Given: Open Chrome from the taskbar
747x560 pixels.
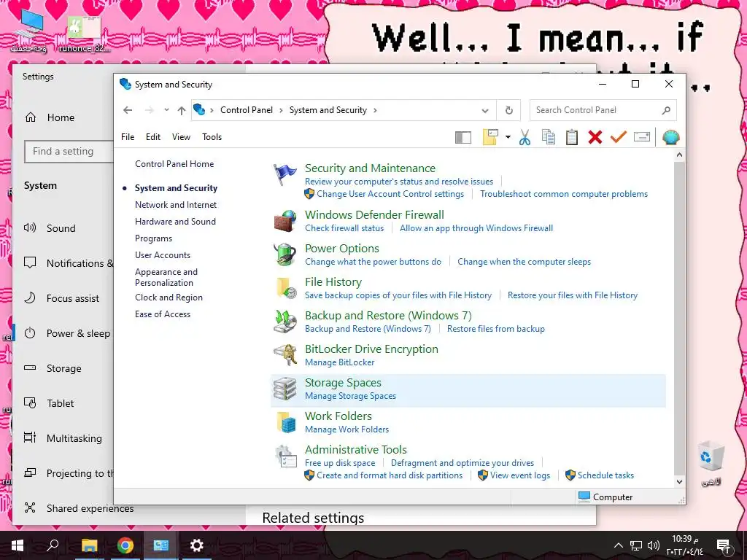Looking at the screenshot, I should click(x=125, y=545).
